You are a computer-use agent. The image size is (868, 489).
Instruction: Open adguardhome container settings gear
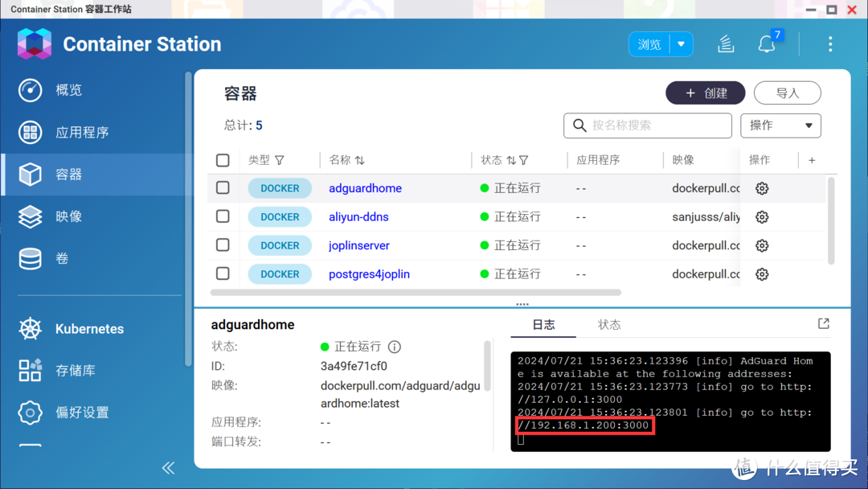761,187
